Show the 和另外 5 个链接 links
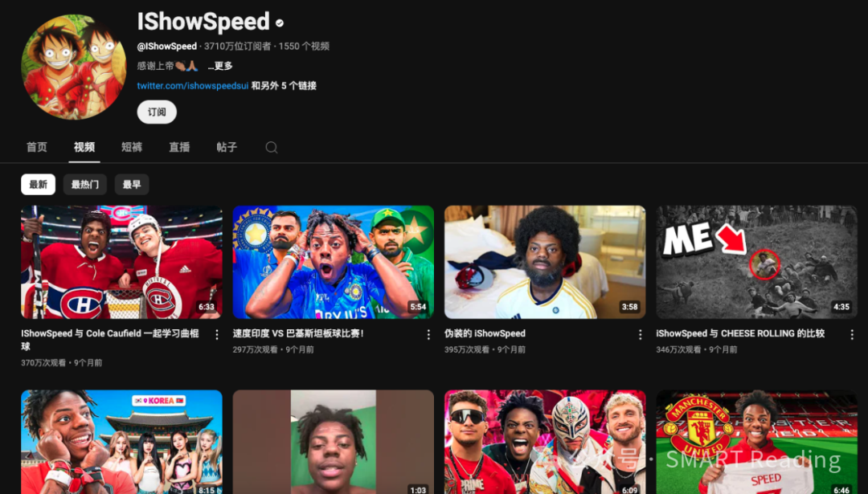868x494 pixels. point(284,86)
